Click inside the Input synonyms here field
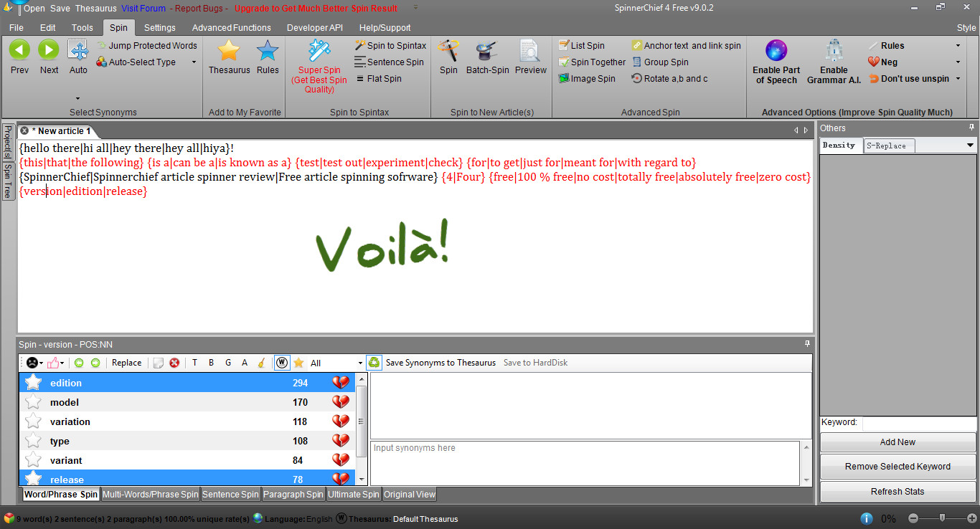Viewport: 980px width, 529px height. tap(585, 463)
